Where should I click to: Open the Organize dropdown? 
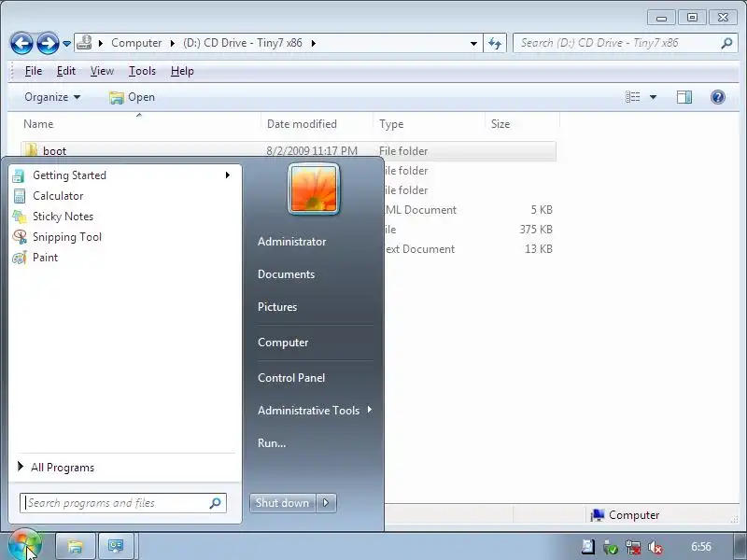pos(52,97)
